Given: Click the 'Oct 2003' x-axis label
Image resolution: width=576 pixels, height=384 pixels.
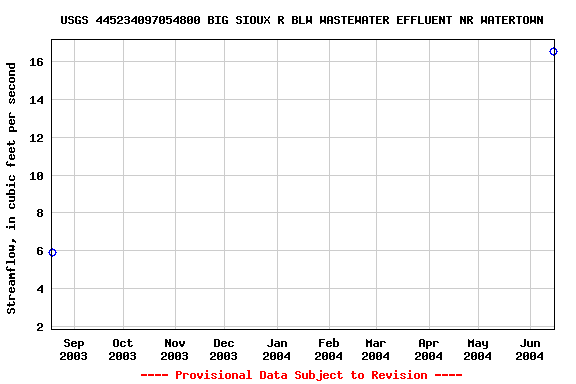Looking at the screenshot, I should [122, 349].
